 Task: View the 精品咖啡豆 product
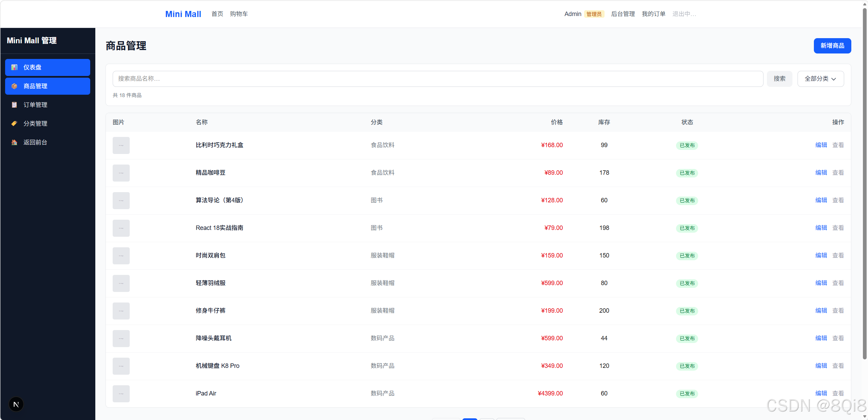[x=838, y=173]
